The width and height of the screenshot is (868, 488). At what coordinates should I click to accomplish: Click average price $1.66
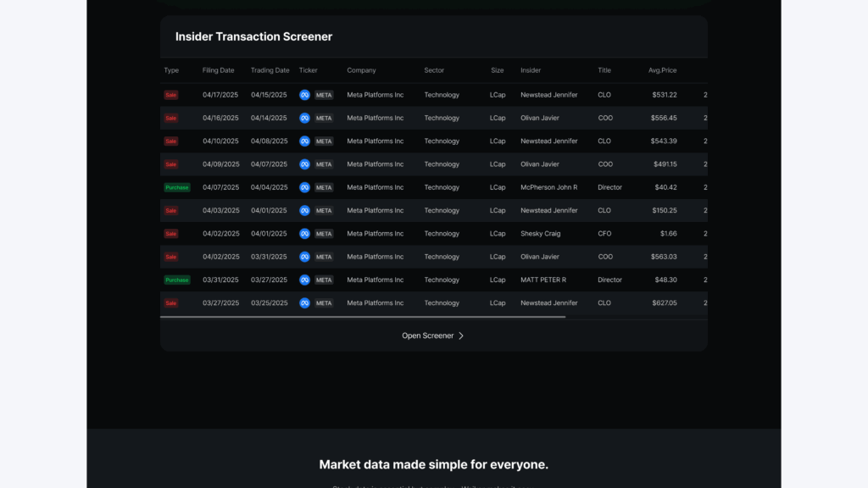tap(668, 234)
